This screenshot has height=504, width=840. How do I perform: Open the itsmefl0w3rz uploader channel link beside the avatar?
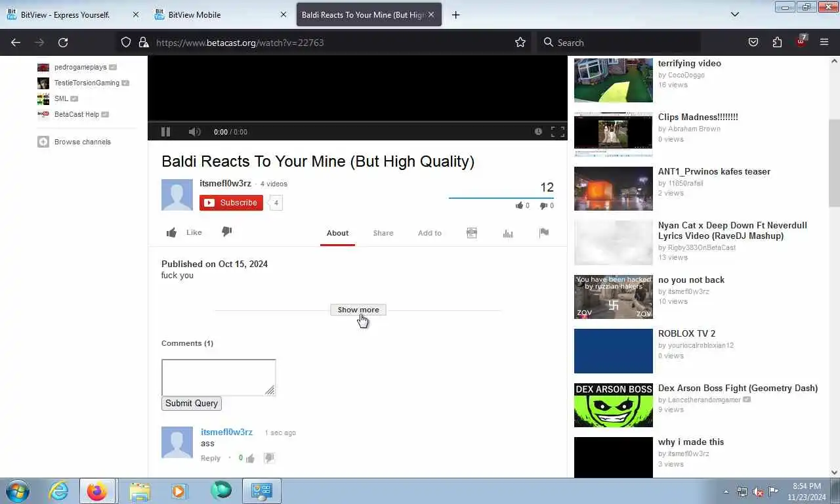pos(225,183)
